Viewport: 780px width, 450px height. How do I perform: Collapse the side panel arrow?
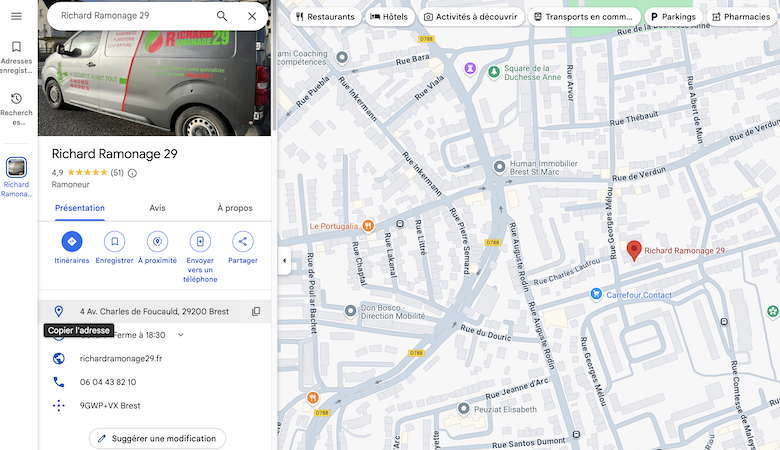(x=284, y=260)
